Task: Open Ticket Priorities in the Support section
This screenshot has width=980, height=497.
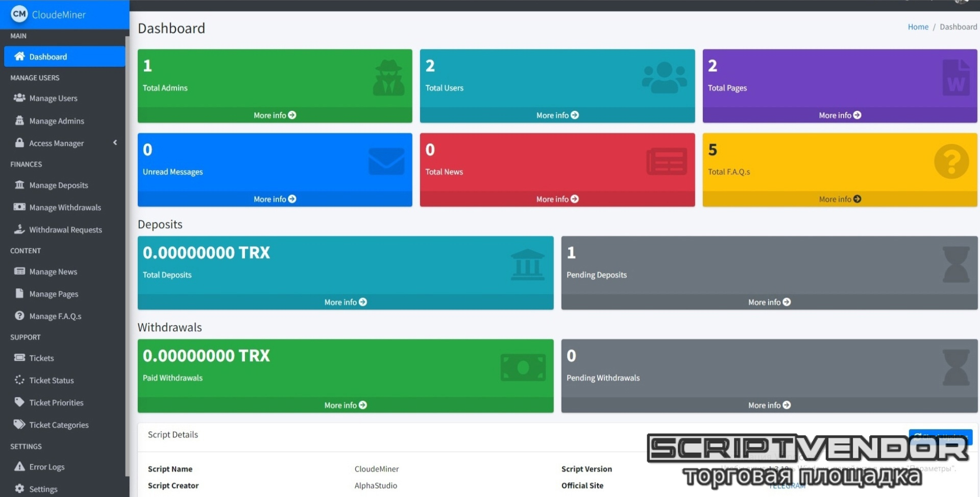Action: [56, 403]
